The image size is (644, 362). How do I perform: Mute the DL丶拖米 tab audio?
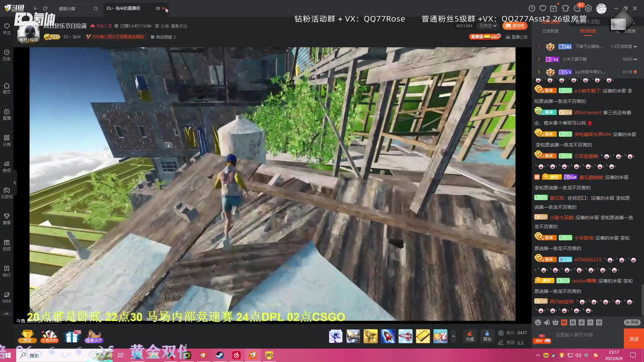[158, 8]
